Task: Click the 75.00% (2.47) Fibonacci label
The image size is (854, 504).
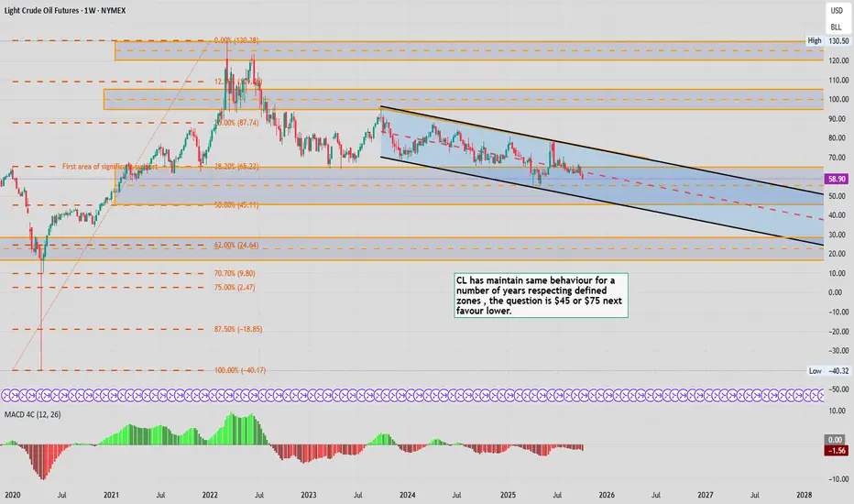Action: 235,287
